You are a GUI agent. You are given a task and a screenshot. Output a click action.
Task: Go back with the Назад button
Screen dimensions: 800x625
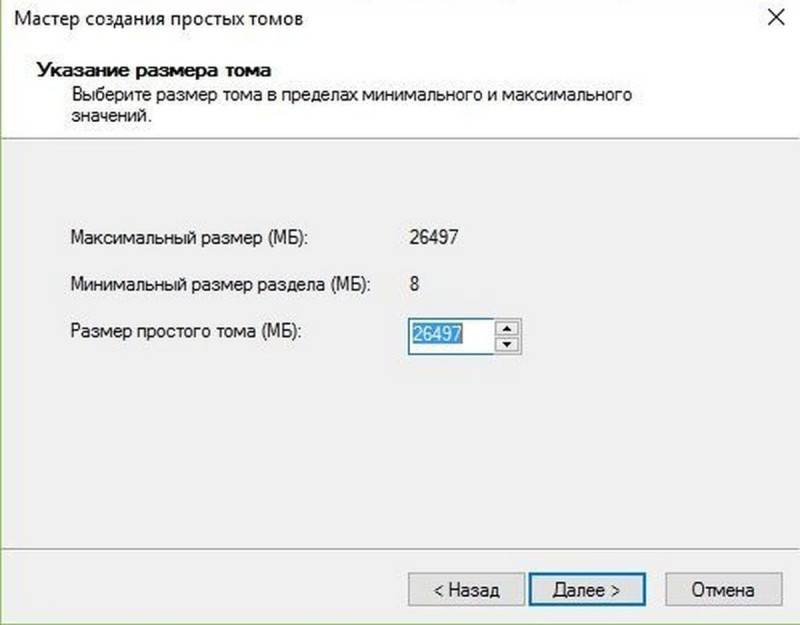[466, 589]
